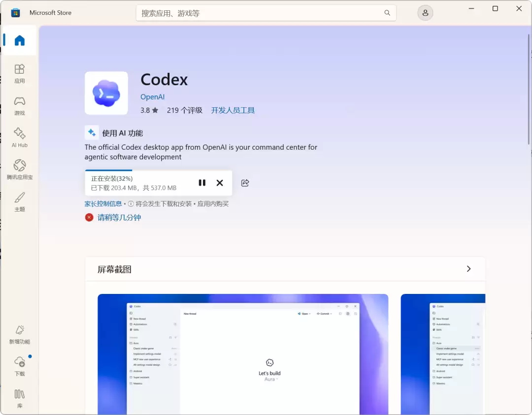Open the second Codex screenshot thumbnail
Viewport: 532px width, 415px height.
tap(443, 354)
